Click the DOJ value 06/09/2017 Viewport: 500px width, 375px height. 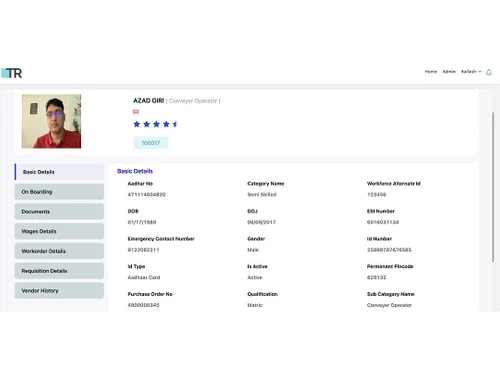262,222
